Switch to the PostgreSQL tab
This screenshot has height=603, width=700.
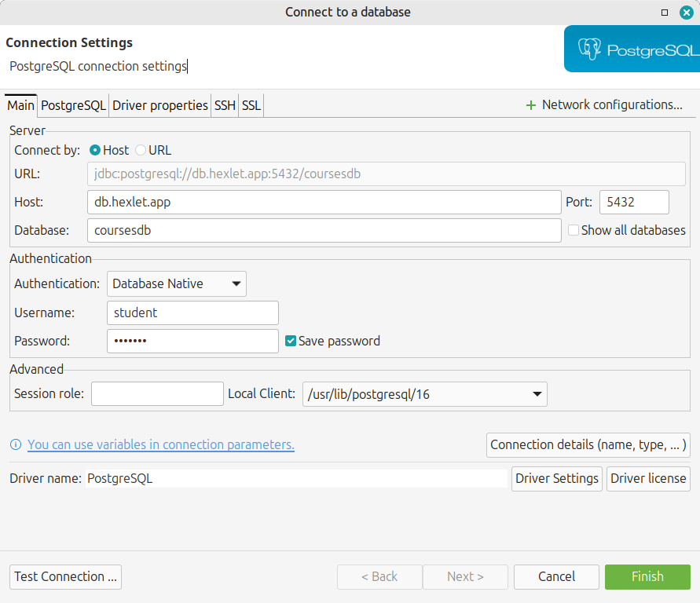pyautogui.click(x=73, y=105)
